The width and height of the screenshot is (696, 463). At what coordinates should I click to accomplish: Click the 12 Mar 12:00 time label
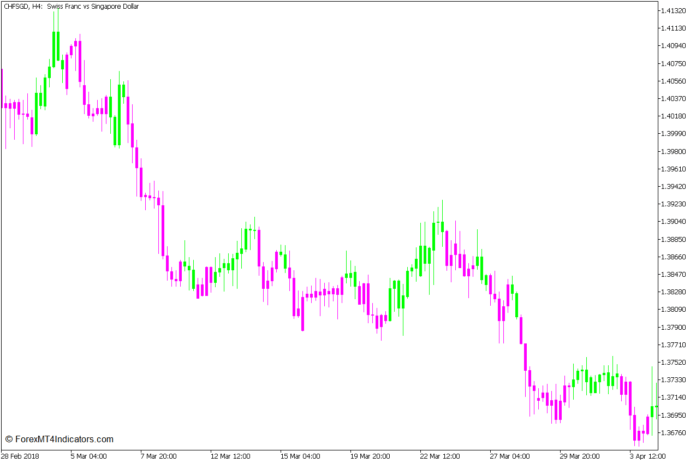228,455
